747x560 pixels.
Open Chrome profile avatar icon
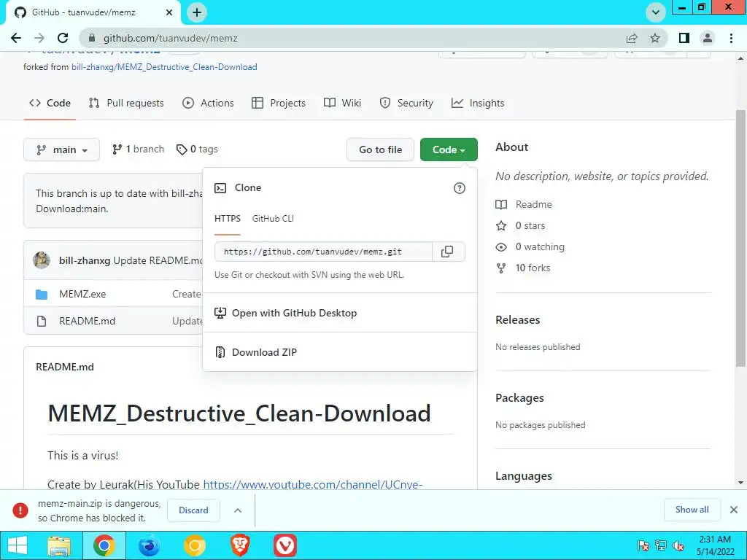[x=708, y=38]
